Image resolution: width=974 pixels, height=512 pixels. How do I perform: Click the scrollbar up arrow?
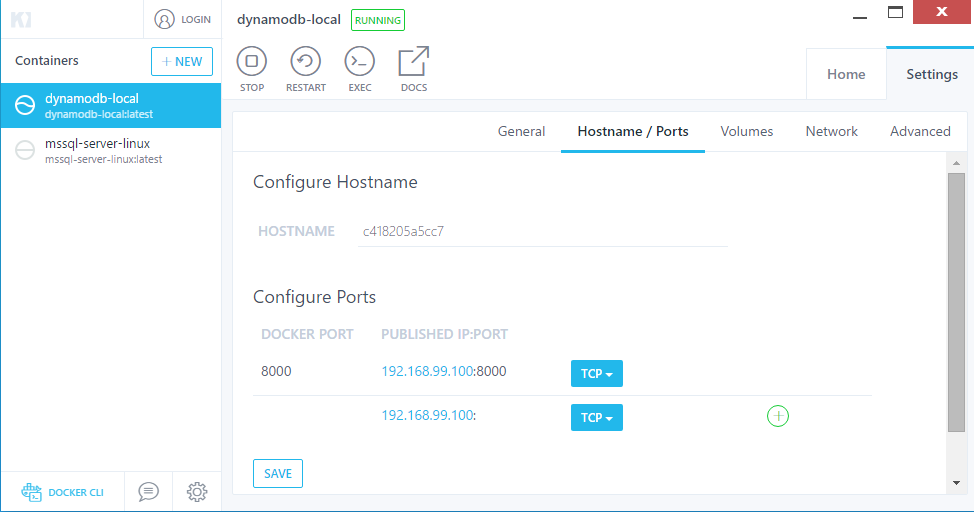click(x=956, y=163)
